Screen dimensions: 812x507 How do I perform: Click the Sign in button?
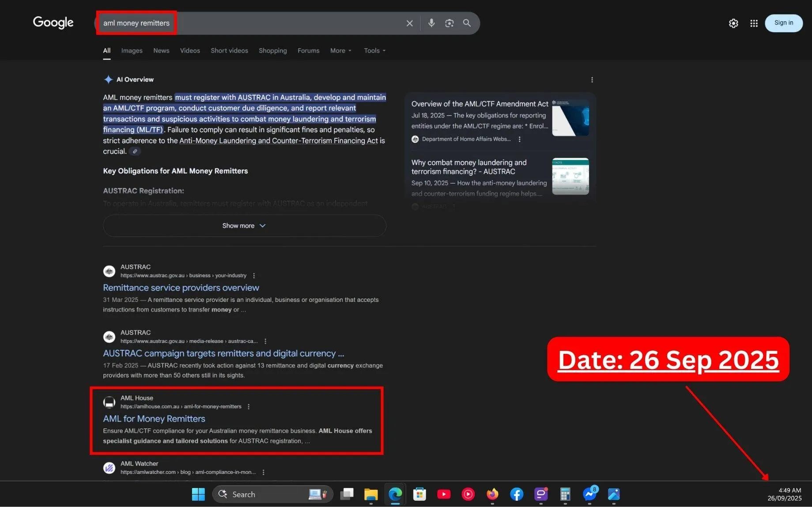click(783, 23)
